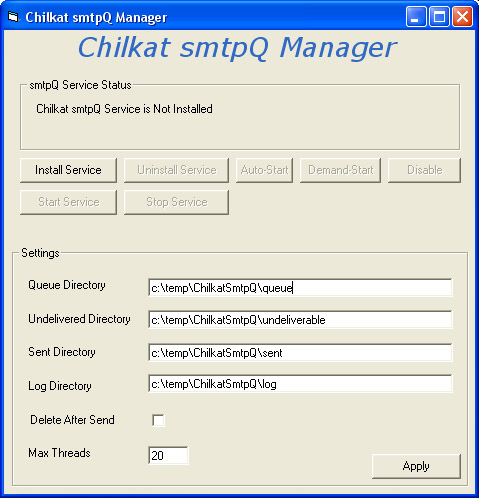This screenshot has width=479, height=498.
Task: Click the 'Max Threads' label
Action: [x=59, y=453]
